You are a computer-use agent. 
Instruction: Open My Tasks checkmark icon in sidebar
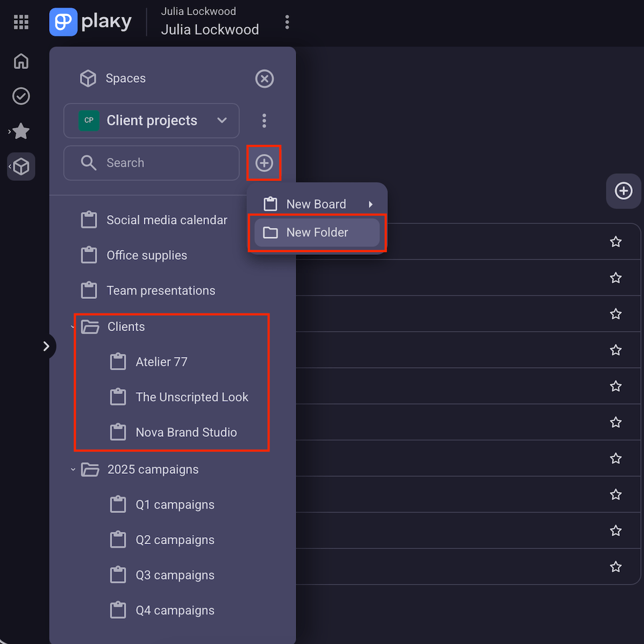[x=21, y=96]
